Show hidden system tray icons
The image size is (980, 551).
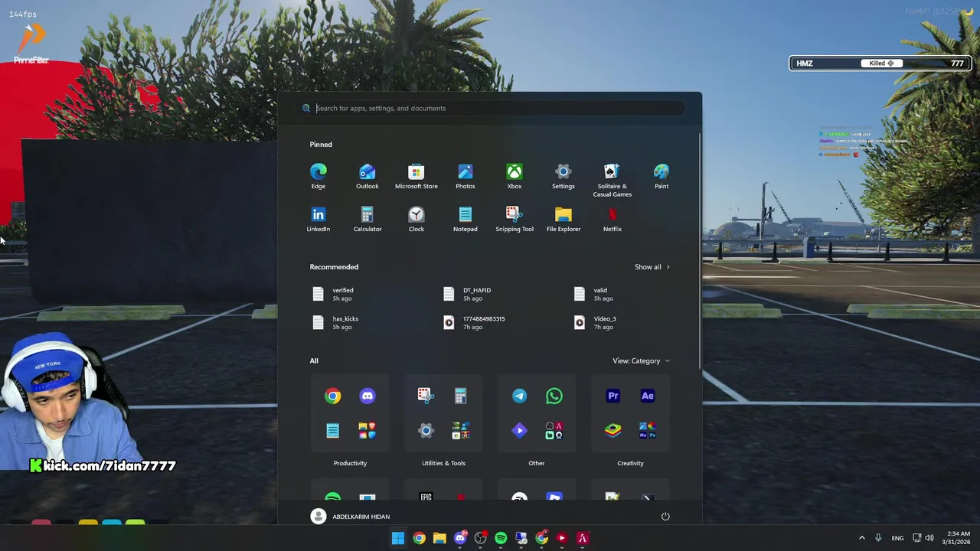(x=861, y=538)
